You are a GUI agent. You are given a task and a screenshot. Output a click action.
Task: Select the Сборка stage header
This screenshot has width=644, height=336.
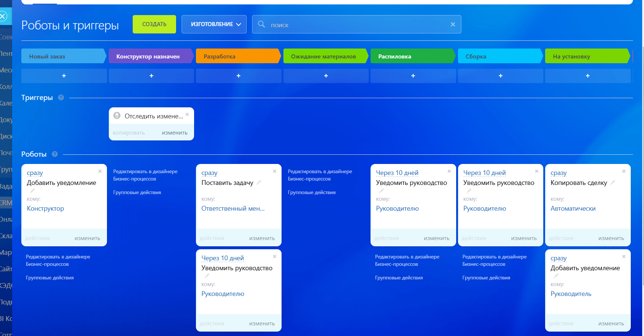click(x=501, y=56)
